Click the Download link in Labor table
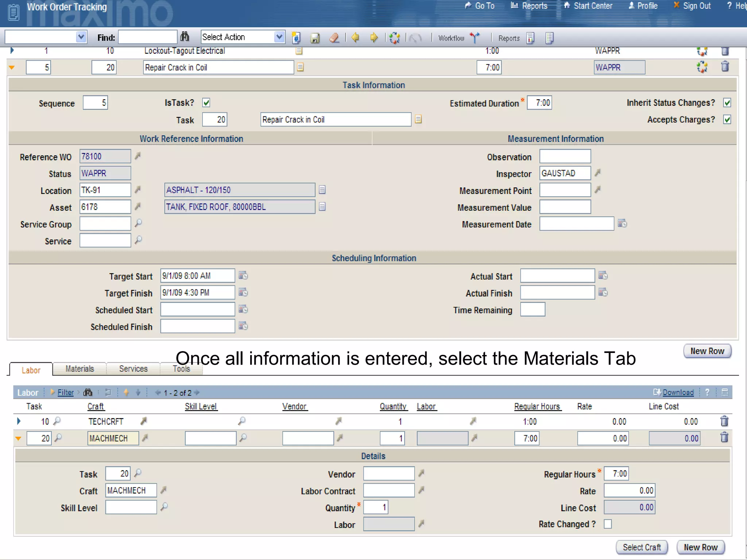Viewport: 747px width, 560px height. (678, 392)
